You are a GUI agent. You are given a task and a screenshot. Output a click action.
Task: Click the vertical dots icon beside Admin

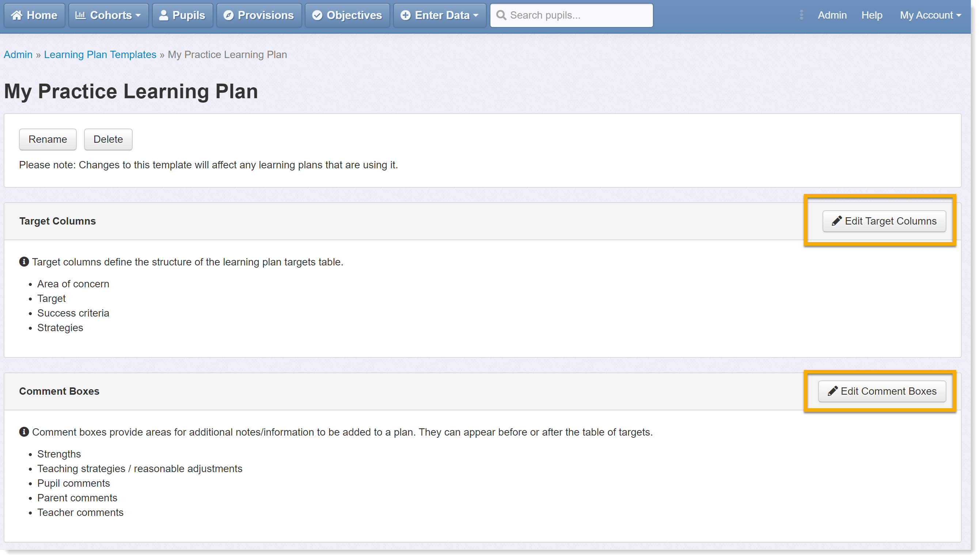(801, 15)
